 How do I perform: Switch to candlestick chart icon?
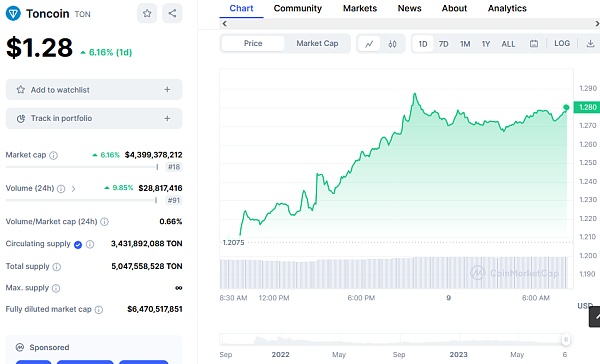point(392,44)
